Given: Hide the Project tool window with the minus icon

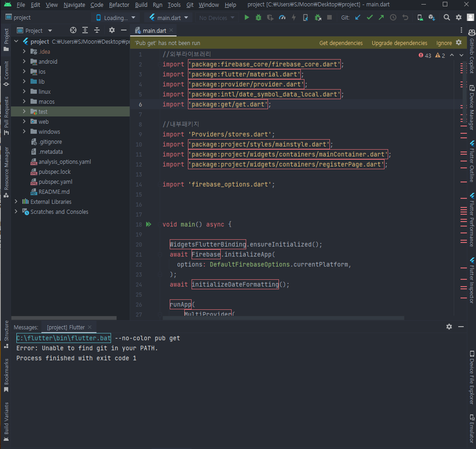Looking at the screenshot, I should click(124, 30).
